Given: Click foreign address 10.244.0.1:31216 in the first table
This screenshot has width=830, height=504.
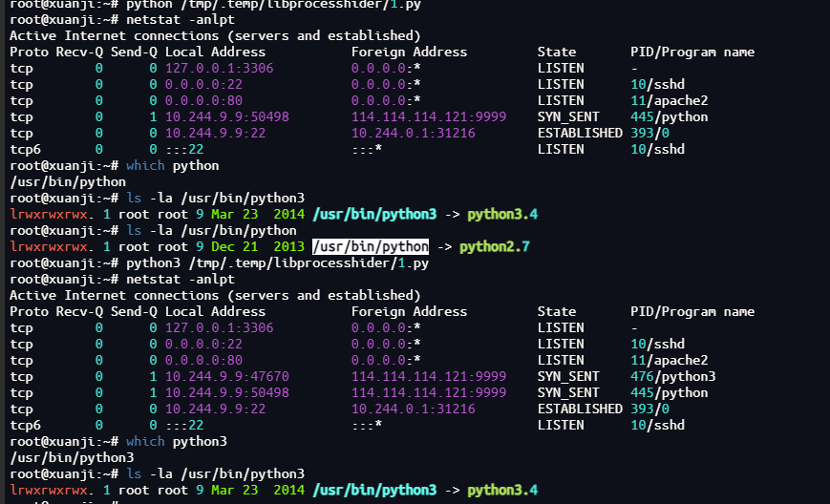Looking at the screenshot, I should [414, 134].
